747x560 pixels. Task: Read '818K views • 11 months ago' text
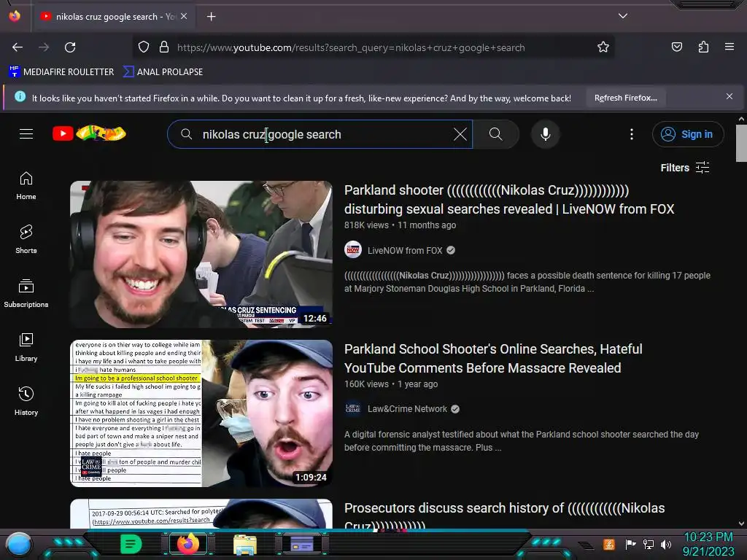(400, 225)
